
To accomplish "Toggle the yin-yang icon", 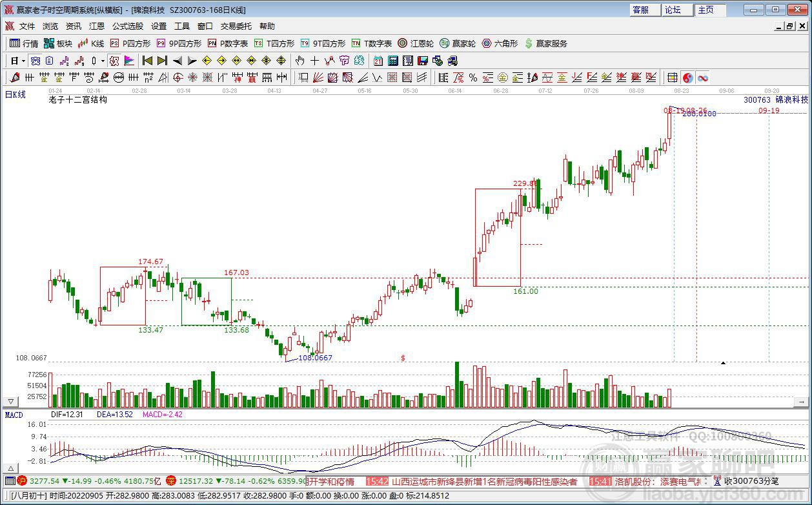I will click(x=687, y=77).
